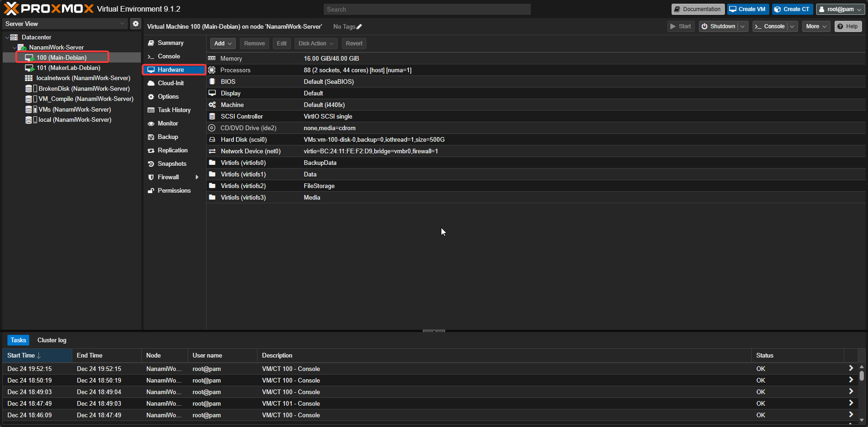The image size is (868, 427).
Task: Click the Server View settings gear icon
Action: click(135, 24)
